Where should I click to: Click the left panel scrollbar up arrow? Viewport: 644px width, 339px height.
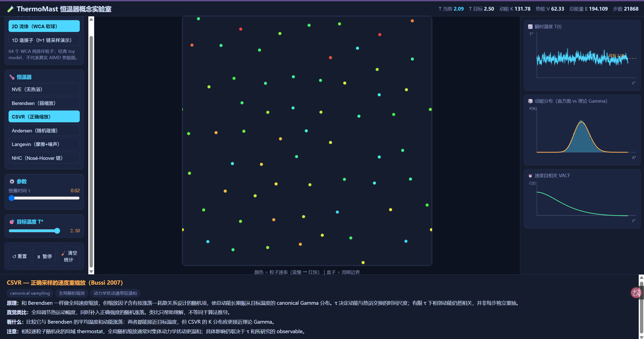pos(91,19)
